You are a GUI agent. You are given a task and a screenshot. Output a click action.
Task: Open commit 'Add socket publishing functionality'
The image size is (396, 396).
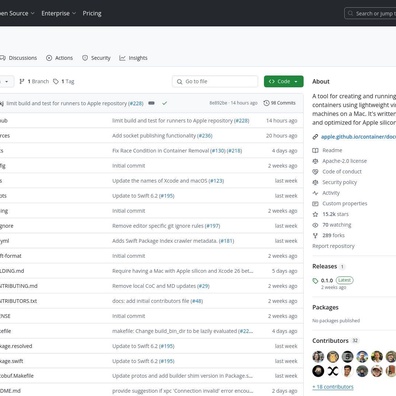pyautogui.click(x=154, y=136)
